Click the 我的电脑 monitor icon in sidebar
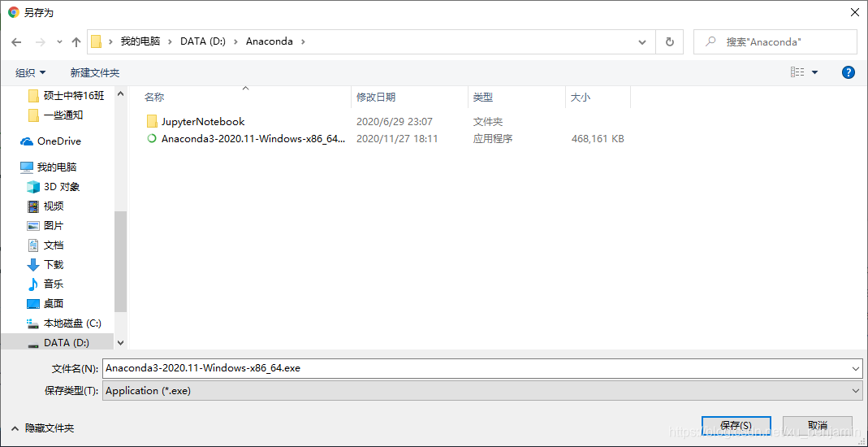This screenshot has width=868, height=447. tap(27, 167)
